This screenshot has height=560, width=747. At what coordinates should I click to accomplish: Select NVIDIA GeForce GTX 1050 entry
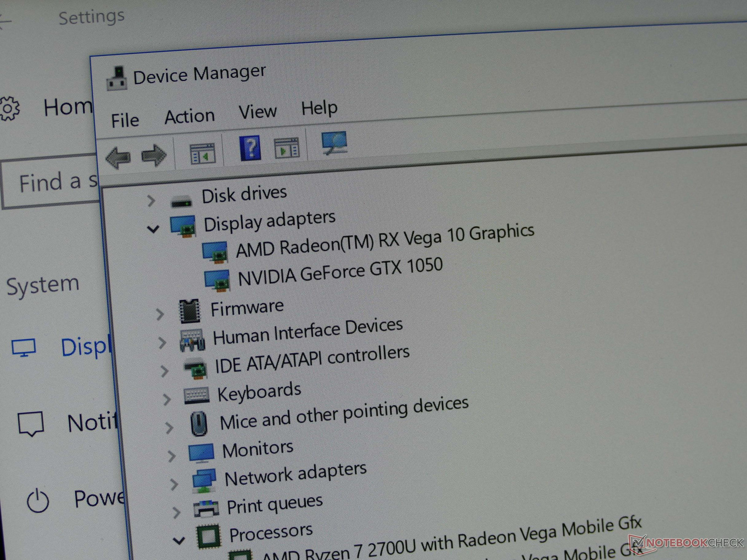point(340,271)
